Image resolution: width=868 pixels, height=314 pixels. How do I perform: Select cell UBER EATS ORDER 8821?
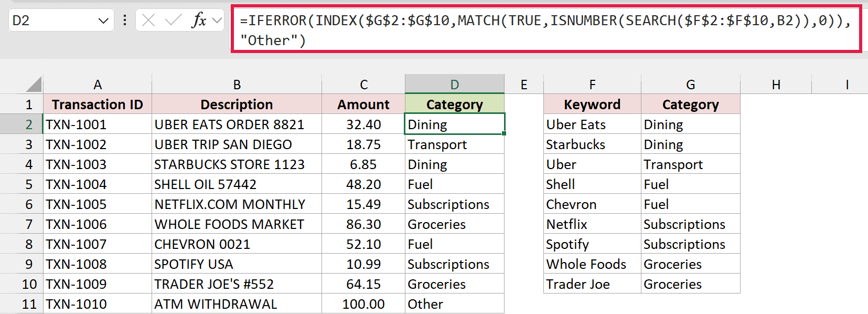[237, 124]
